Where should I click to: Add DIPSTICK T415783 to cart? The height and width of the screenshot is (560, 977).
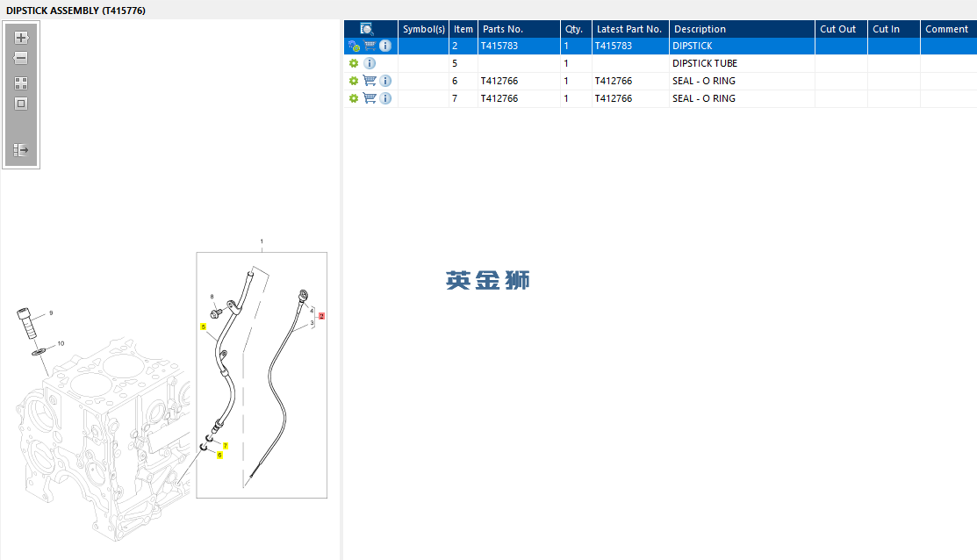[370, 46]
